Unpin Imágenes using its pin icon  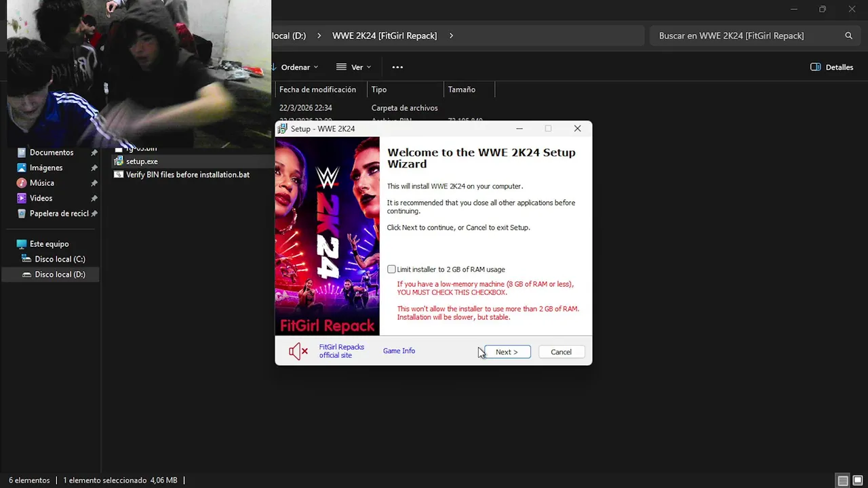tap(94, 168)
